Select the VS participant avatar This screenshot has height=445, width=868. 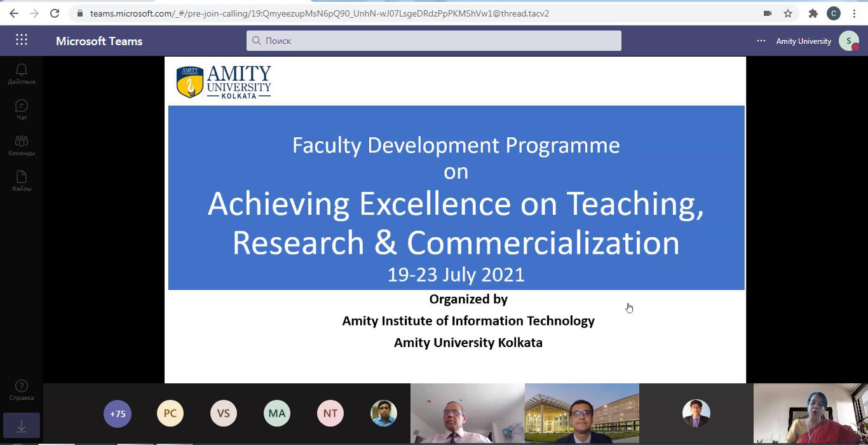[x=224, y=413]
